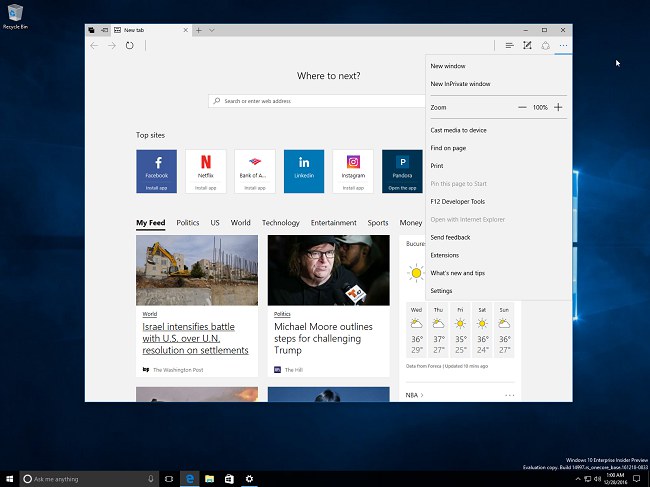Switch to Entertainment feed tab
The image size is (650, 487).
pyautogui.click(x=334, y=223)
